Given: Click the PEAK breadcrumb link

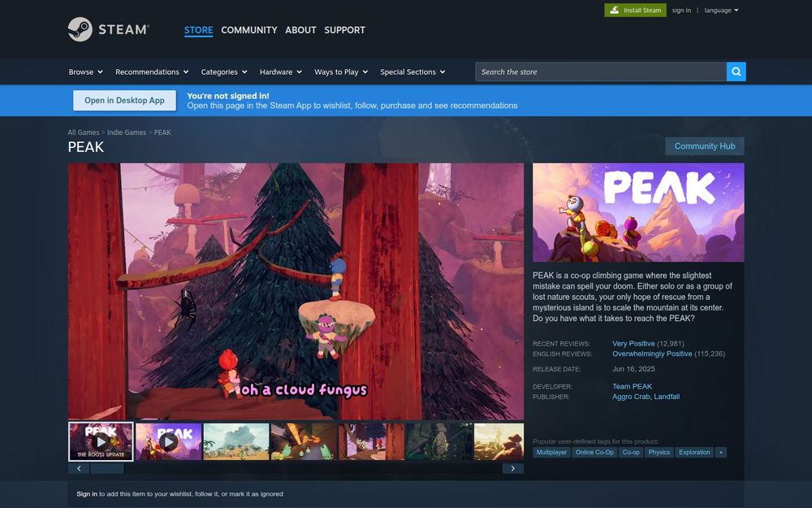Looking at the screenshot, I should [162, 132].
